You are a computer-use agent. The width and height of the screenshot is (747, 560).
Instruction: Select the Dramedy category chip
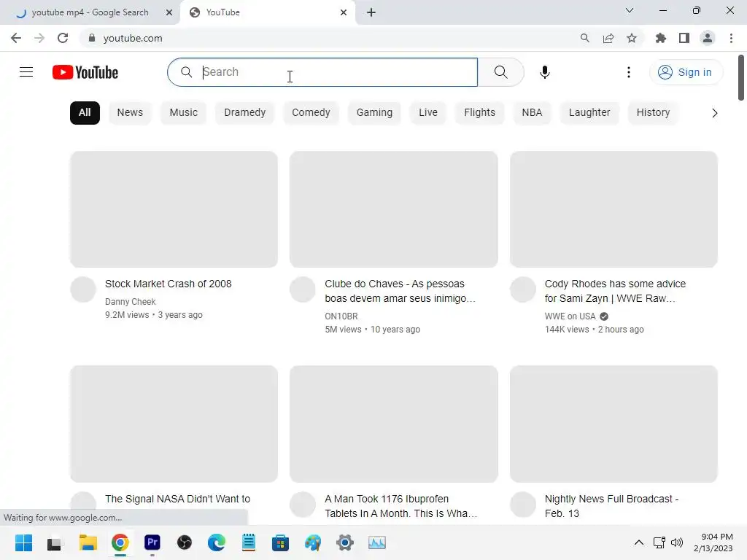pyautogui.click(x=245, y=113)
